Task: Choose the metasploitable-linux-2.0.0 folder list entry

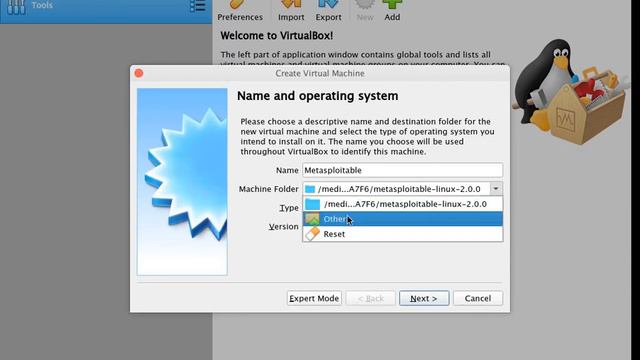Action: coord(402,204)
